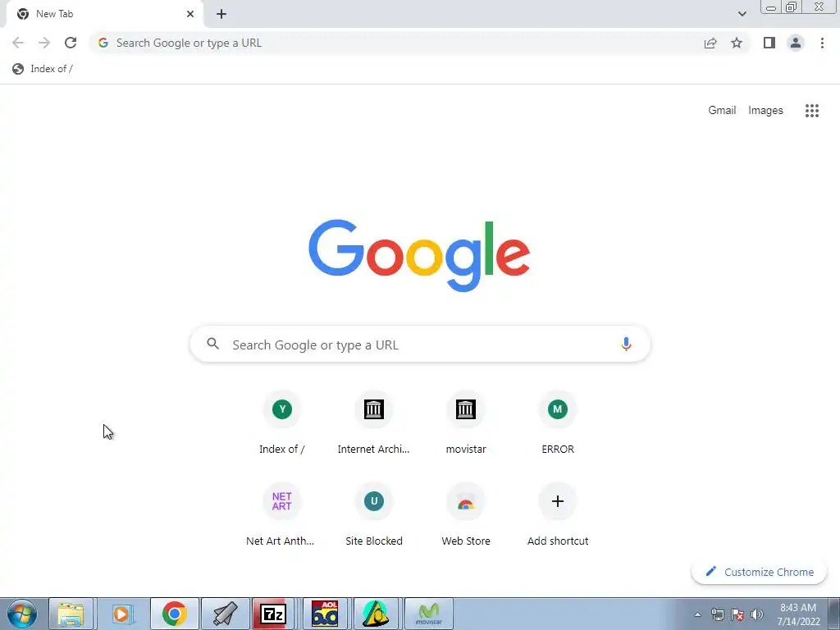Show hidden system tray icons
Viewport: 840px width, 630px height.
pos(697,614)
